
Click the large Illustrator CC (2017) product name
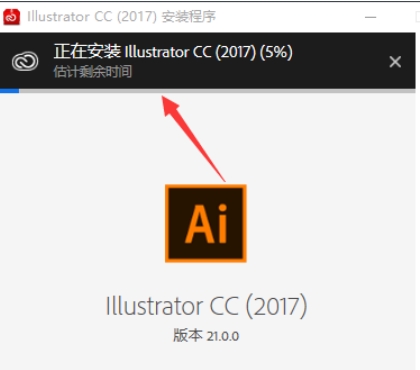(206, 306)
